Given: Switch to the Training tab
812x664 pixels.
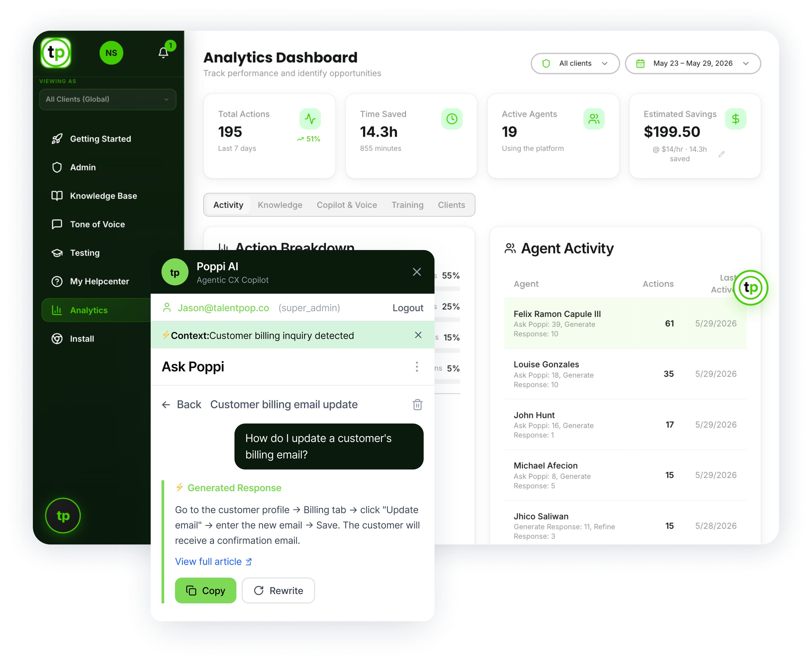Looking at the screenshot, I should click(x=407, y=205).
